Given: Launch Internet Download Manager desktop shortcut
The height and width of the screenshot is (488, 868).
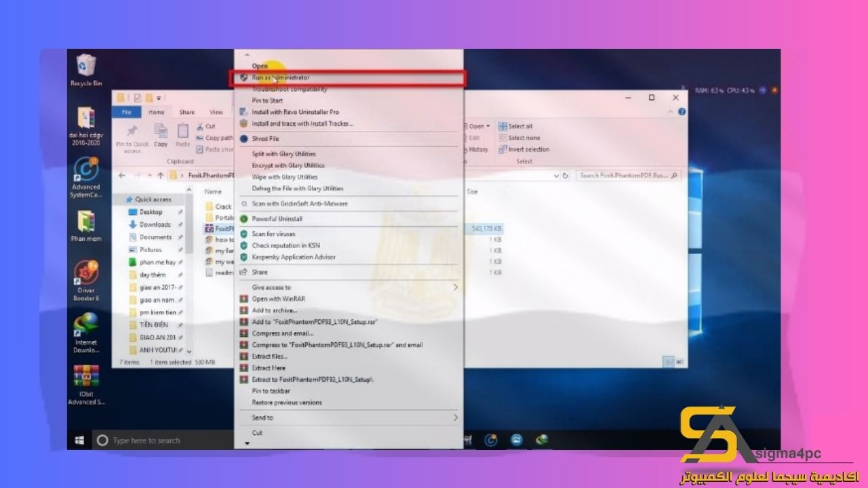Looking at the screenshot, I should (86, 333).
